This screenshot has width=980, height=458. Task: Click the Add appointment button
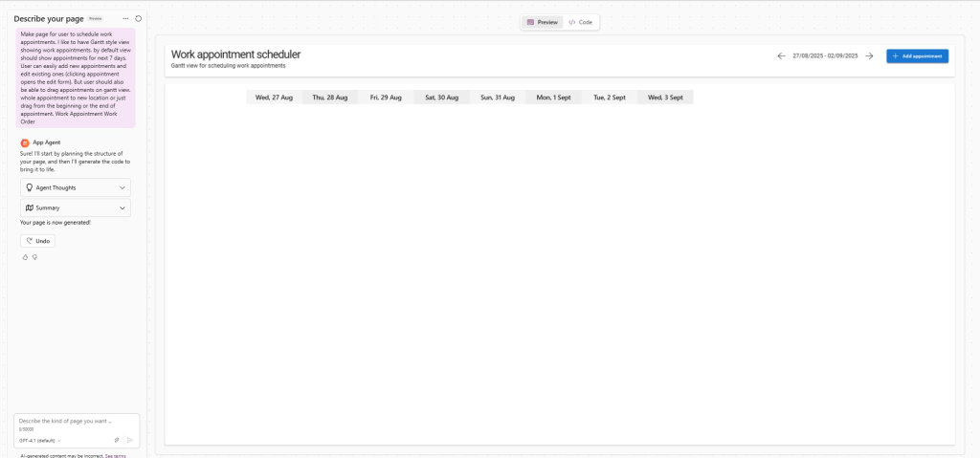[917, 56]
